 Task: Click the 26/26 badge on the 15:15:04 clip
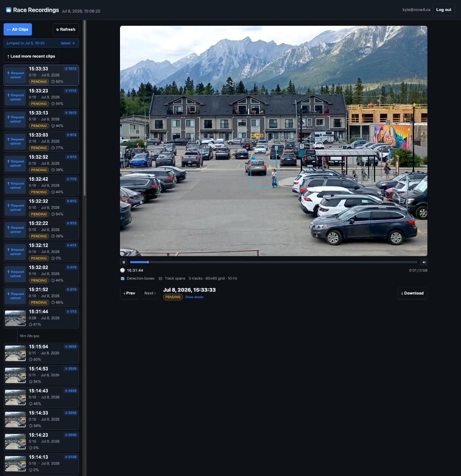point(71,347)
